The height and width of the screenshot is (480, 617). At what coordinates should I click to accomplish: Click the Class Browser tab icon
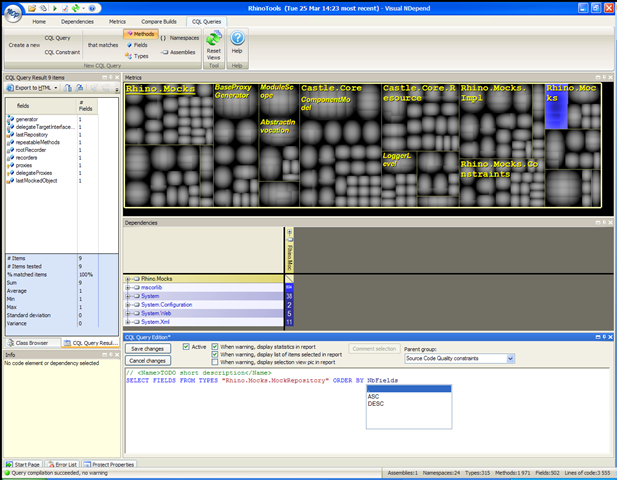pos(11,343)
